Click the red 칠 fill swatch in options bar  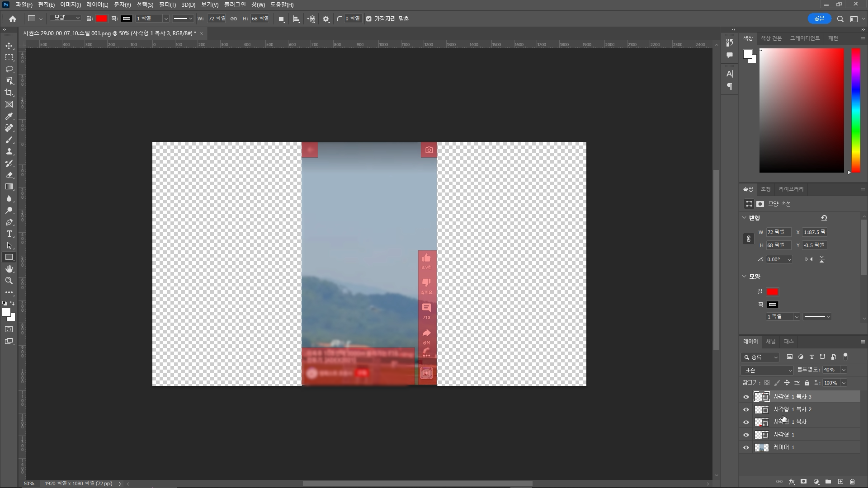click(x=101, y=19)
